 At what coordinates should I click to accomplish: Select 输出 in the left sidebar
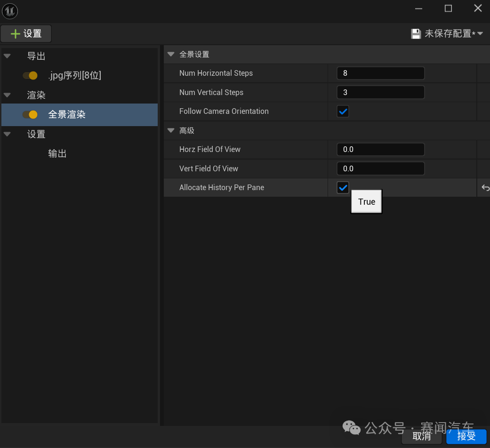[x=57, y=153]
